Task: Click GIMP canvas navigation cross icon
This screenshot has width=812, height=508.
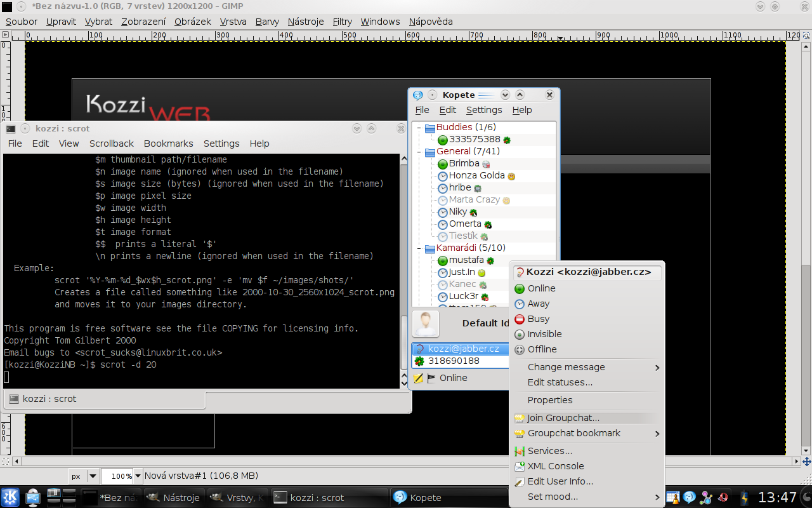Action: click(806, 461)
